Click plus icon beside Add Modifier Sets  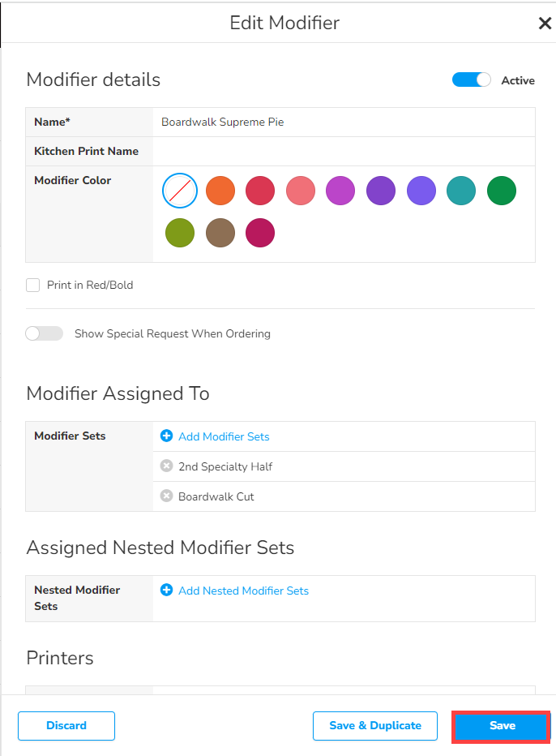coord(167,436)
